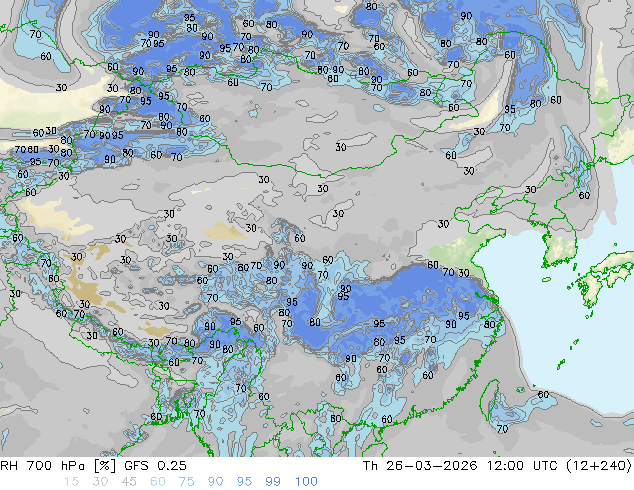Click the "(12+240)" forecast hour text
634x490 pixels.
tap(599, 466)
